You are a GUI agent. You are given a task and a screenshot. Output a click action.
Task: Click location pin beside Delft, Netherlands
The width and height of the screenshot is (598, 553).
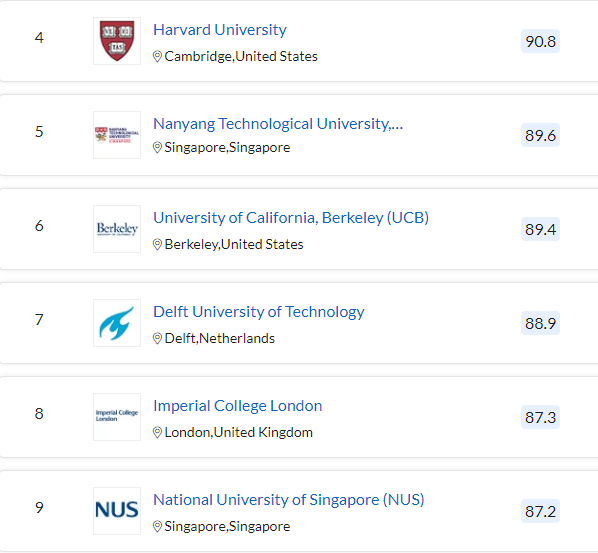pyautogui.click(x=157, y=338)
